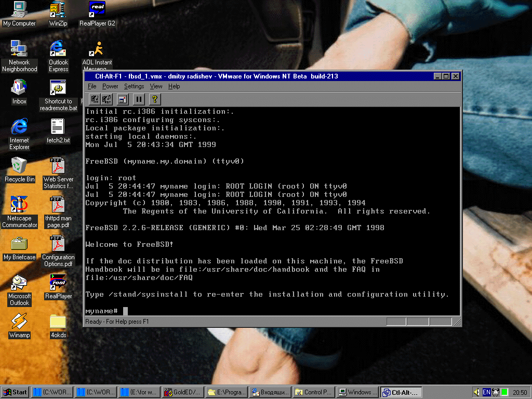Select the AOL Instant Messenger icon
The image size is (532, 399).
point(97,56)
